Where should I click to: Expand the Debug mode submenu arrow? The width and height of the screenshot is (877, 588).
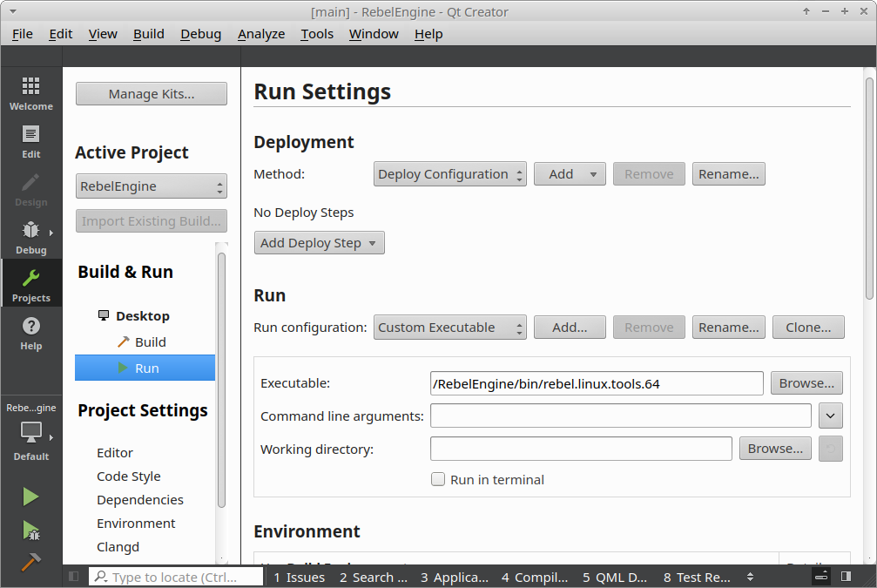click(x=51, y=233)
